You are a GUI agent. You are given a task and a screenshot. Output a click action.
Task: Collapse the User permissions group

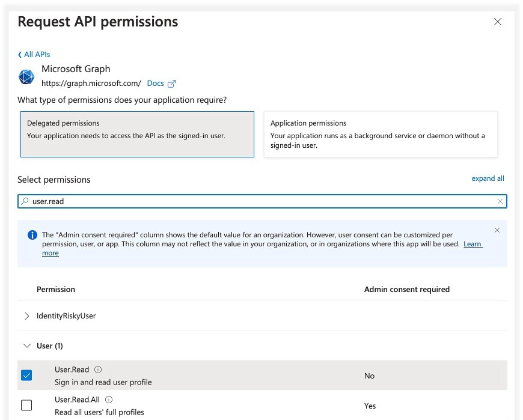26,345
